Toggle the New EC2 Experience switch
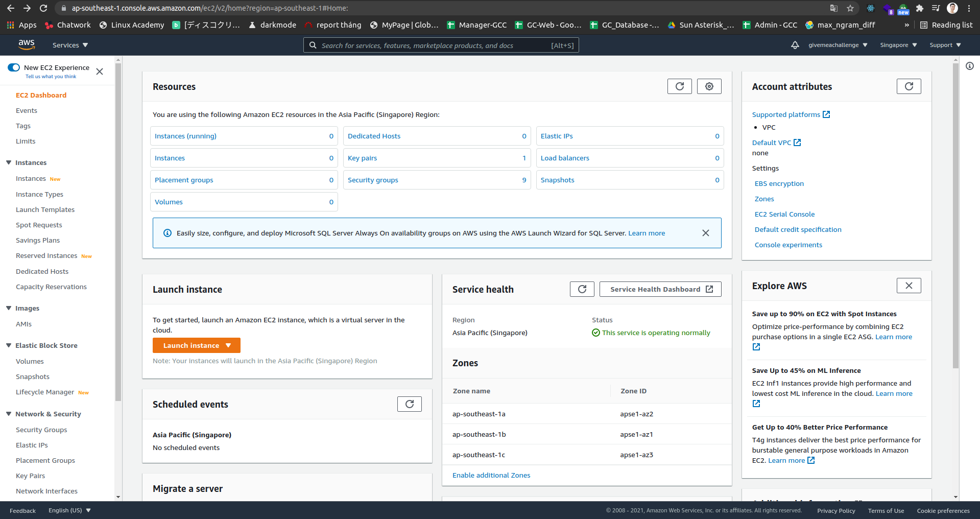Image resolution: width=980 pixels, height=519 pixels. coord(13,67)
